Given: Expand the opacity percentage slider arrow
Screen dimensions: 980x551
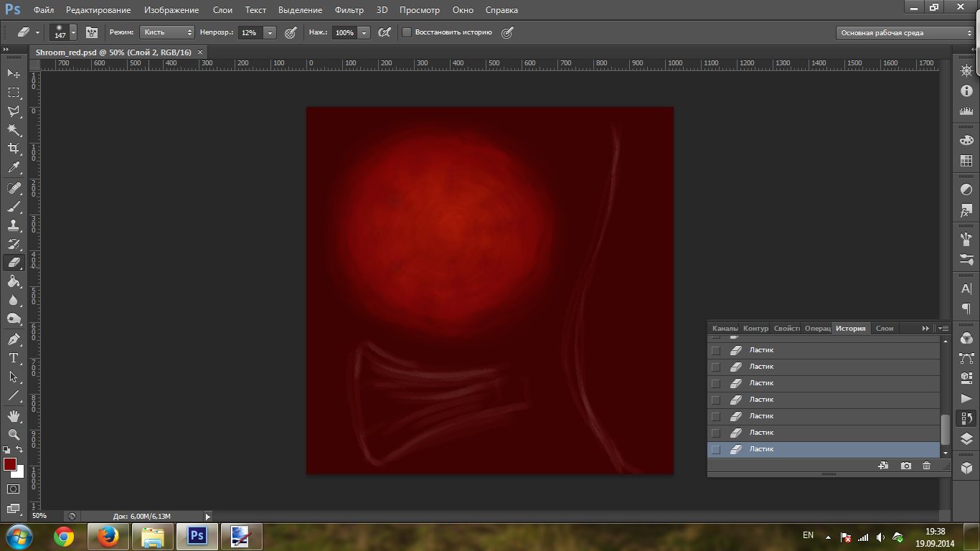Looking at the screenshot, I should tap(270, 32).
